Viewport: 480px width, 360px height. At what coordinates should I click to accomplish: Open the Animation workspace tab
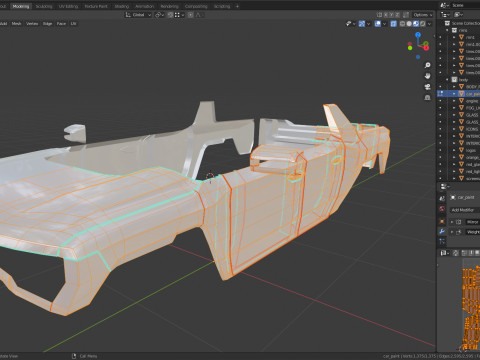click(x=145, y=6)
